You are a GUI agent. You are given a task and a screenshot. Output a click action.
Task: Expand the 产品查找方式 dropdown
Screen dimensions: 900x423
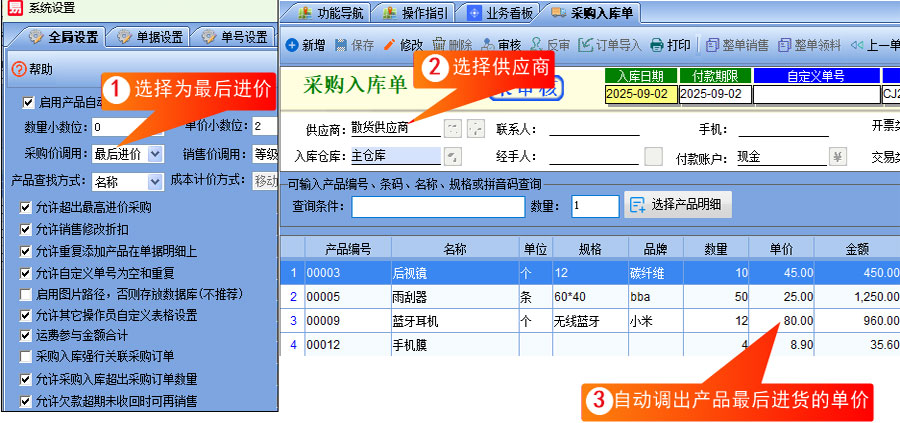155,181
